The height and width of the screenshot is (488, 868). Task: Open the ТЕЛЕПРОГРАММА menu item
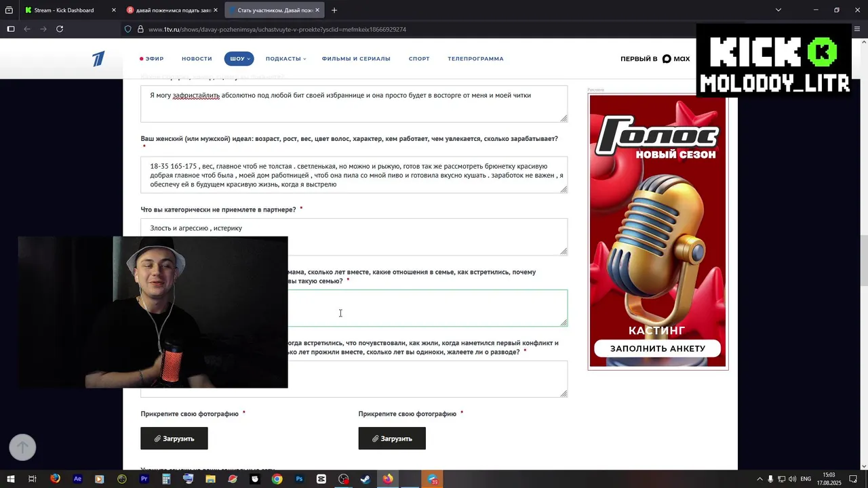[x=475, y=59]
